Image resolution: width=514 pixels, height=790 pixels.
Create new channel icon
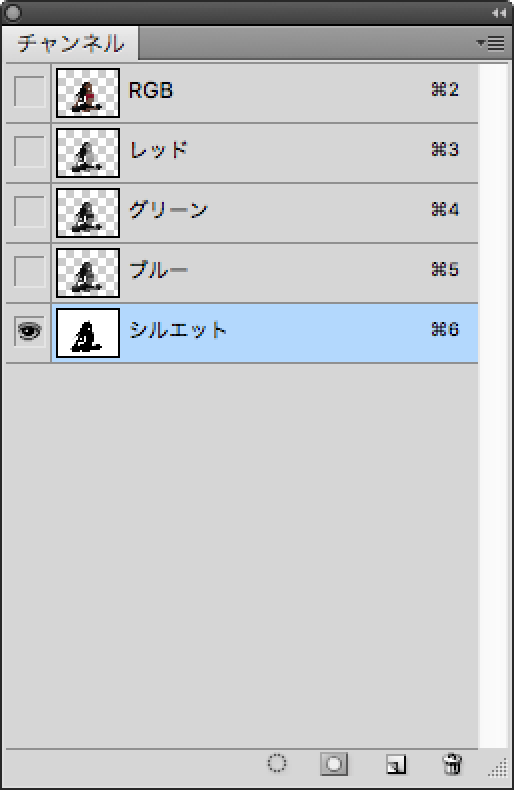pyautogui.click(x=396, y=764)
